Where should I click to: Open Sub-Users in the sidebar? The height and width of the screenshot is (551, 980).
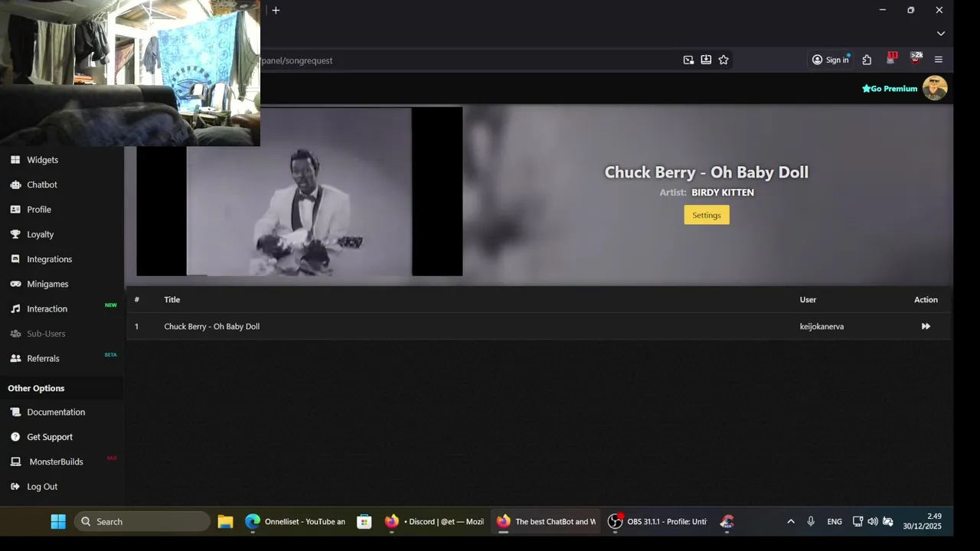coord(46,334)
